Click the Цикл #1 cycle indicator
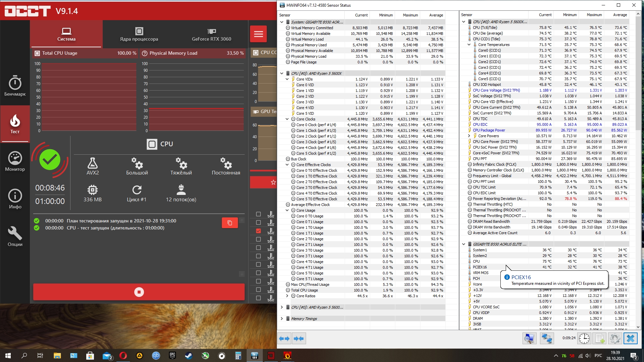 [137, 193]
